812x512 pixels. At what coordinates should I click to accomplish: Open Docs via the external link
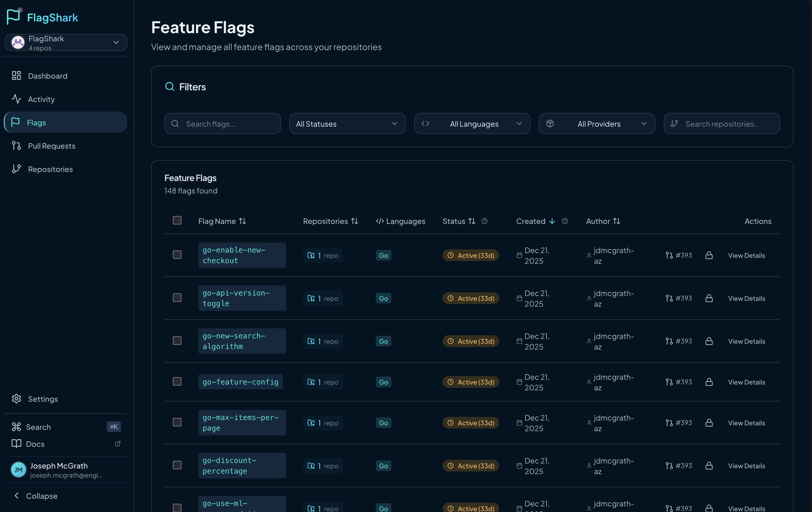[x=117, y=444]
